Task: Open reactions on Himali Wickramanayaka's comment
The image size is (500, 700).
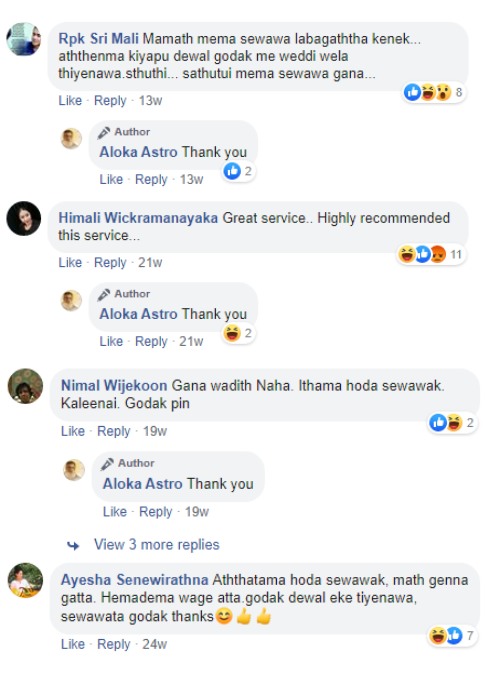Action: pos(431,254)
